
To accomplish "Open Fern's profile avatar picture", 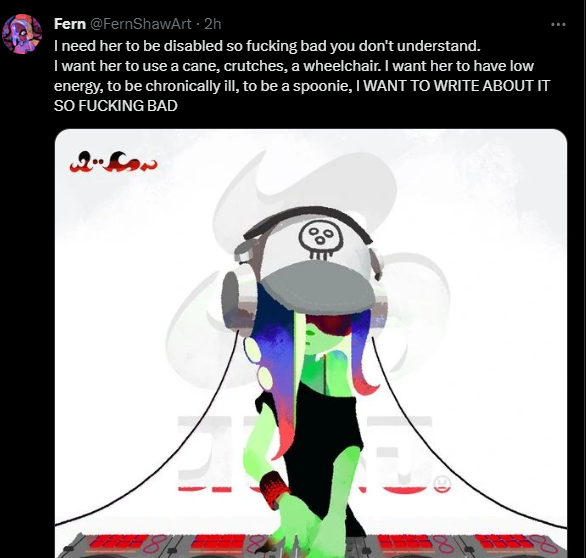I will pyautogui.click(x=22, y=34).
